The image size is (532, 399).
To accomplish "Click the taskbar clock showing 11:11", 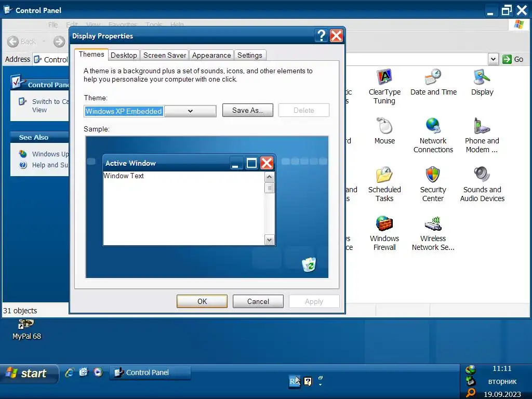I will [502, 368].
